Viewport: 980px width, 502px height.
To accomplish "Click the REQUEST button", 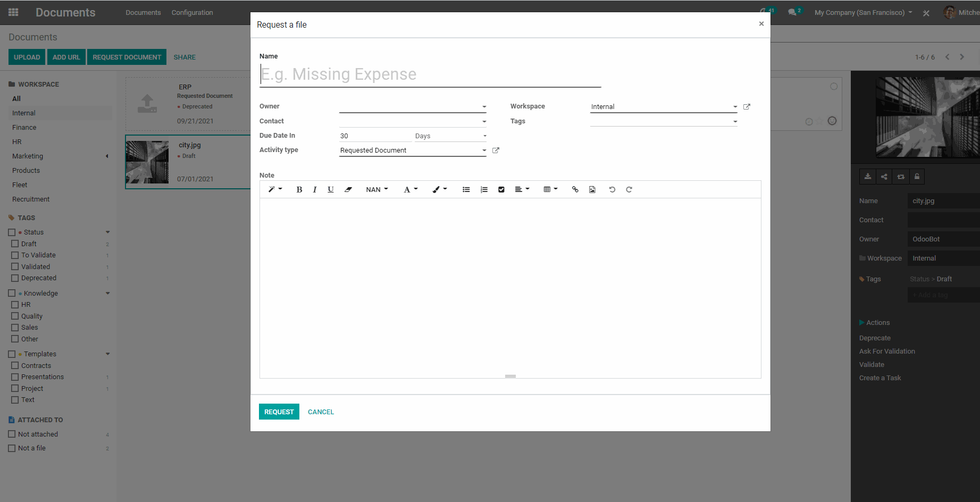I will 279,412.
